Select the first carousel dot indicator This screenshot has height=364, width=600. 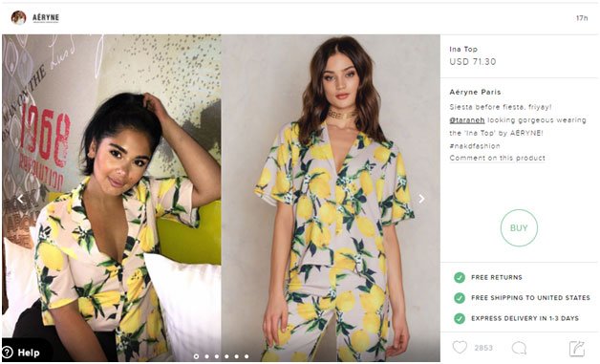click(x=196, y=356)
